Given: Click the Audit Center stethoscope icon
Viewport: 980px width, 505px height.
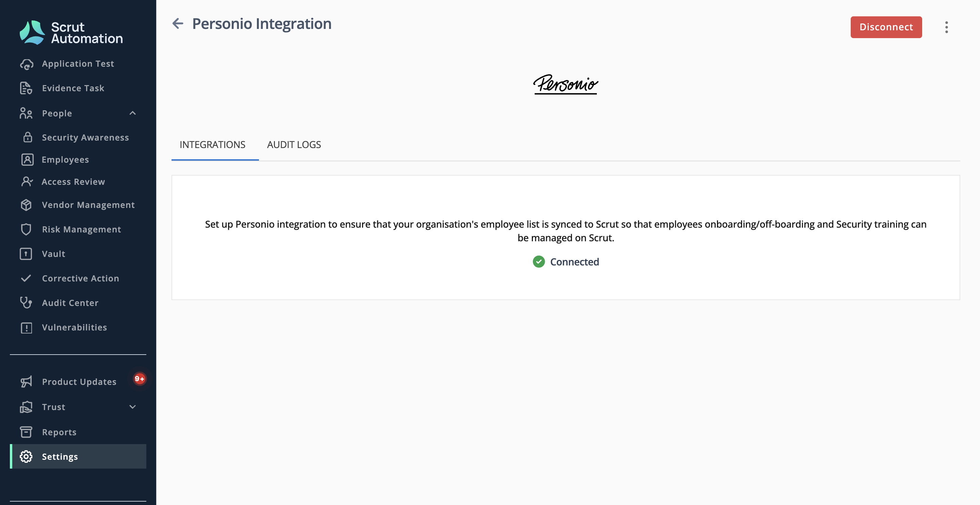Looking at the screenshot, I should pos(26,303).
